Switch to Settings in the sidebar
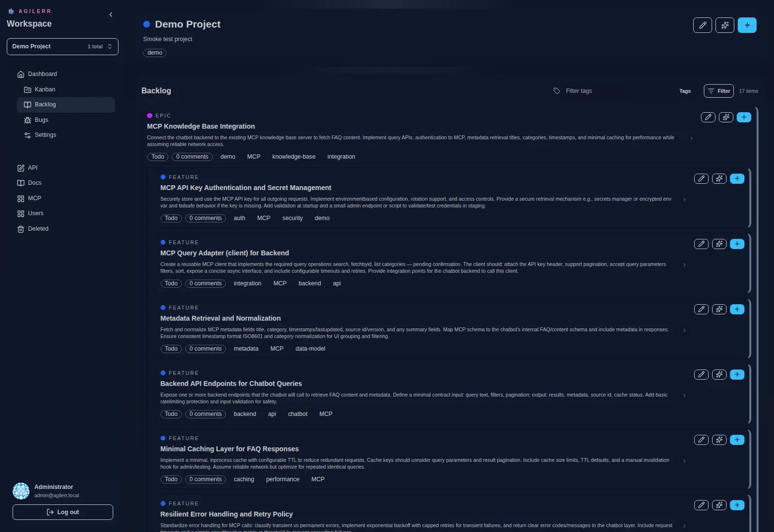Screen dimensions: 774x532 (45, 135)
